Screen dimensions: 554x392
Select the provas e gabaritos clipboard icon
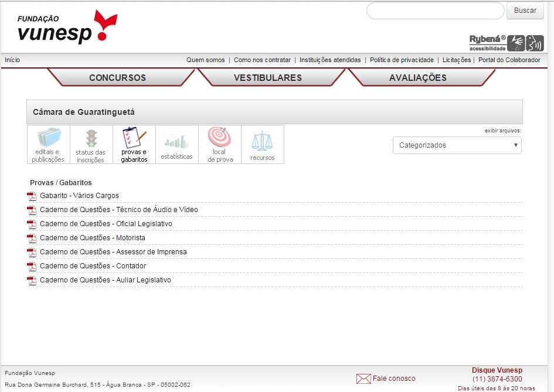click(134, 138)
